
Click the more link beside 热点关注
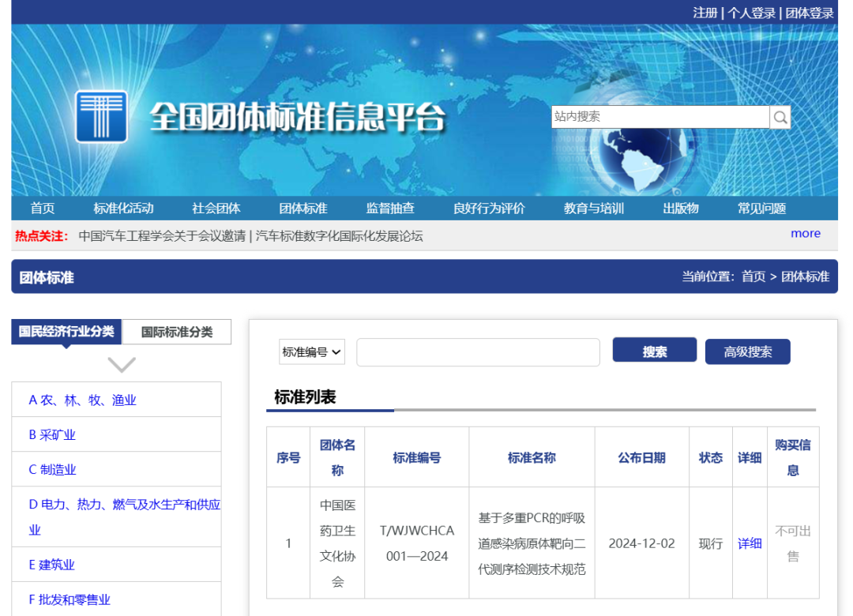click(x=806, y=233)
